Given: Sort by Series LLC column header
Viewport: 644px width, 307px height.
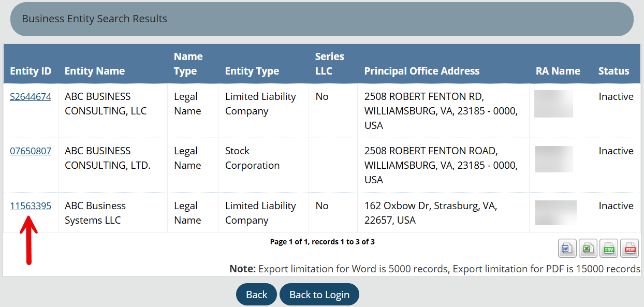Looking at the screenshot, I should [330, 64].
